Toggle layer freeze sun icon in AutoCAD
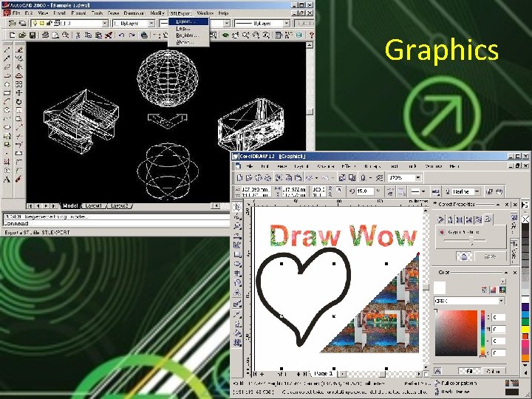This screenshot has height=399, width=532. click(x=41, y=23)
